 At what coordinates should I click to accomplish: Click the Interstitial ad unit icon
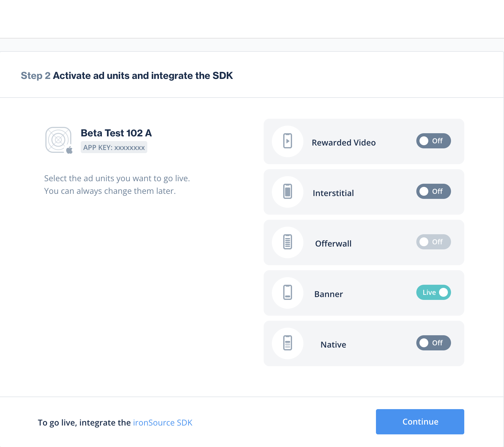(x=287, y=192)
